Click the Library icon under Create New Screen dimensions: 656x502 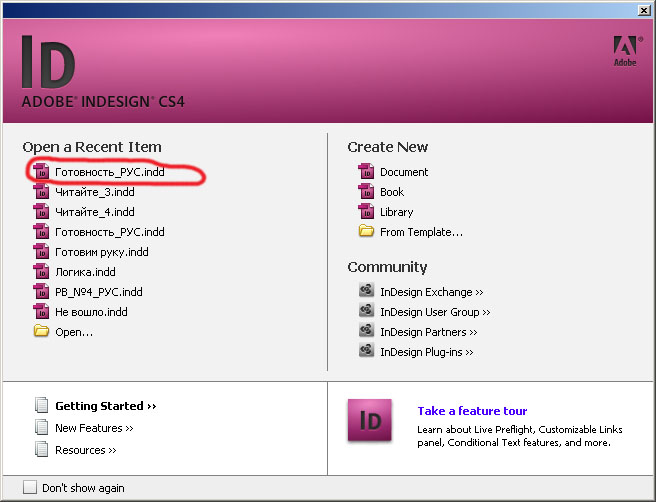point(366,211)
